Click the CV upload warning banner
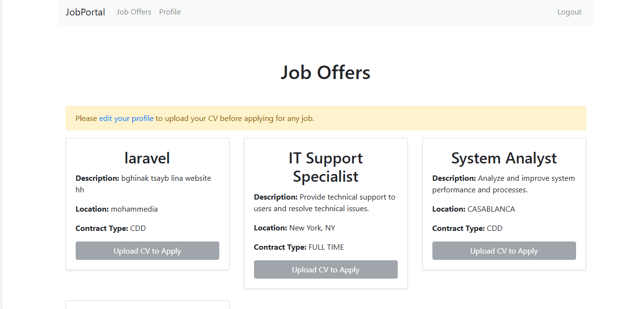 (x=326, y=118)
